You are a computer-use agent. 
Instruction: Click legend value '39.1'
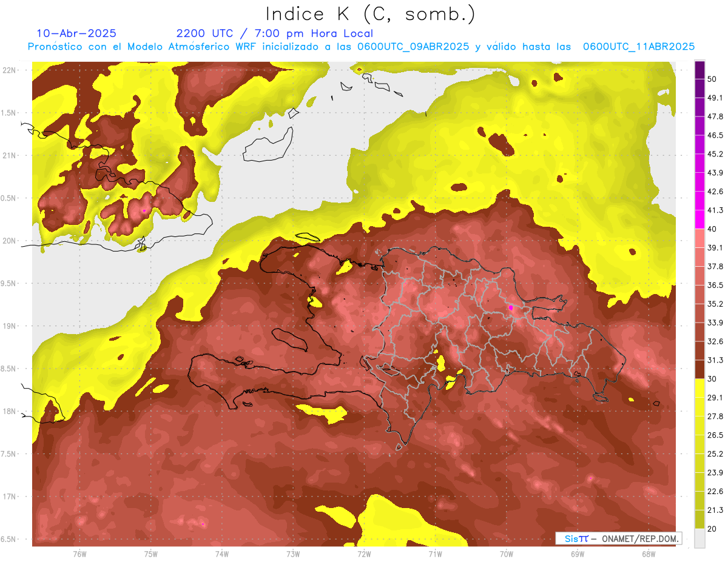[715, 248]
